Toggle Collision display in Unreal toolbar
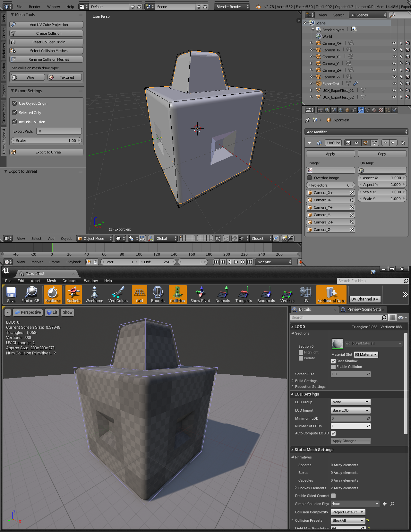411x532 pixels. (178, 294)
